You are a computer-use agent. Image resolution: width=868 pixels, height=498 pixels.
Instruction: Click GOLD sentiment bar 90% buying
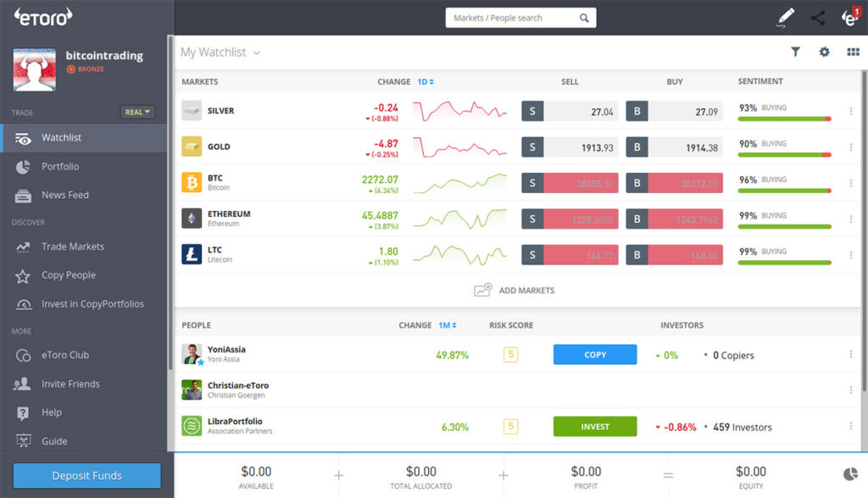pos(784,155)
